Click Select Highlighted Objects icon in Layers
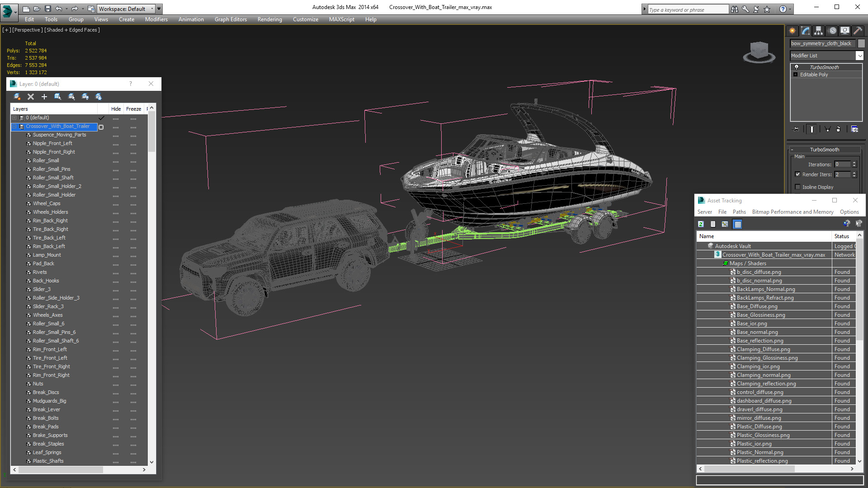Image resolution: width=868 pixels, height=488 pixels. (x=58, y=97)
